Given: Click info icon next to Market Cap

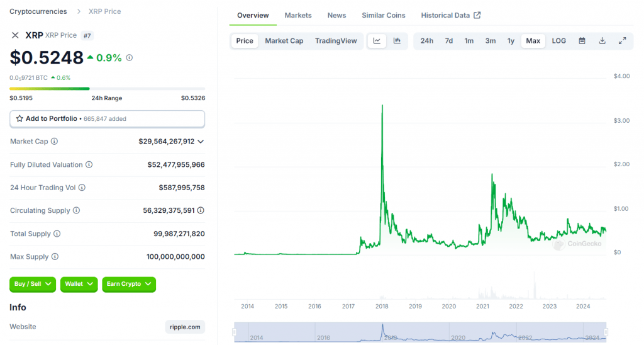Looking at the screenshot, I should [54, 142].
